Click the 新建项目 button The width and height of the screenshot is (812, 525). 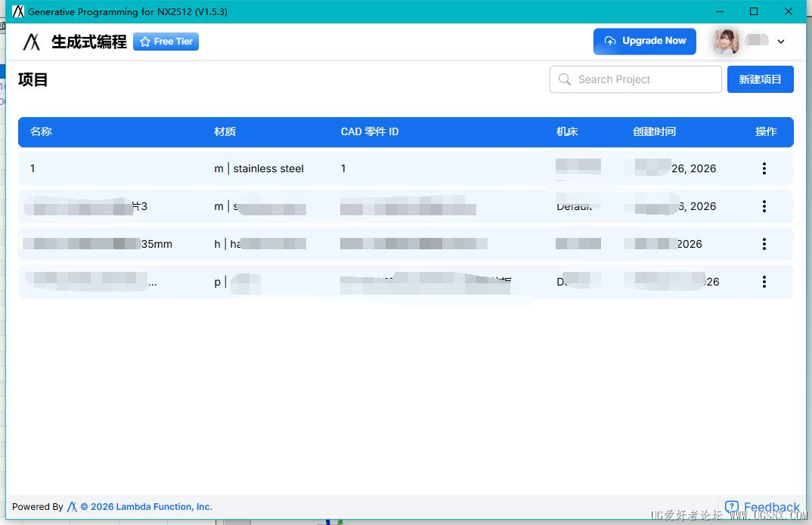pyautogui.click(x=760, y=79)
